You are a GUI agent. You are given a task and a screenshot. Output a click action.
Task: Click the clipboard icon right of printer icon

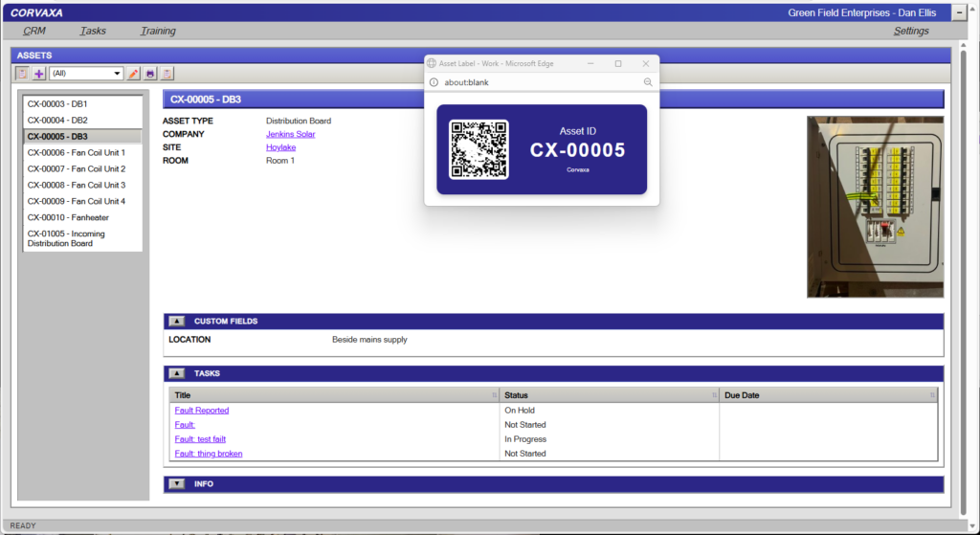[x=167, y=74]
